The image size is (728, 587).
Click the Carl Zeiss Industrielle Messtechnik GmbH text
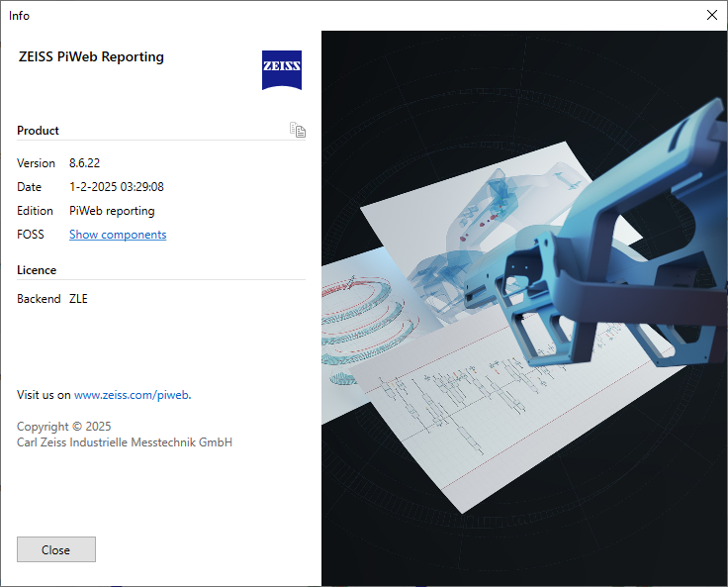[x=125, y=442]
